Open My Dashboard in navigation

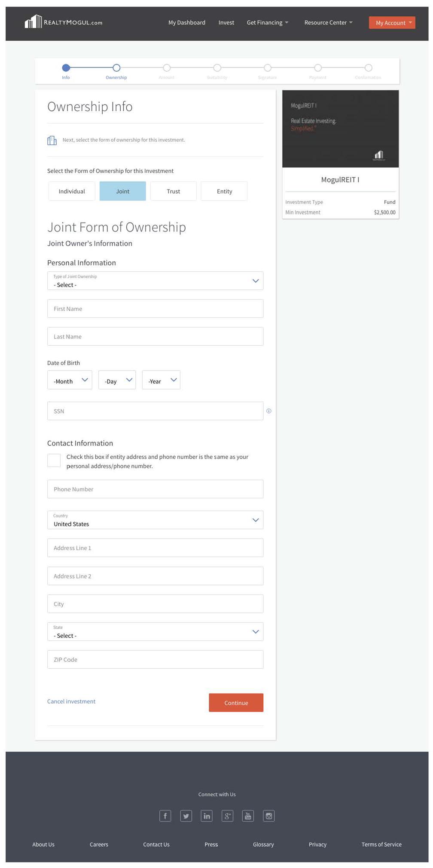tap(186, 22)
